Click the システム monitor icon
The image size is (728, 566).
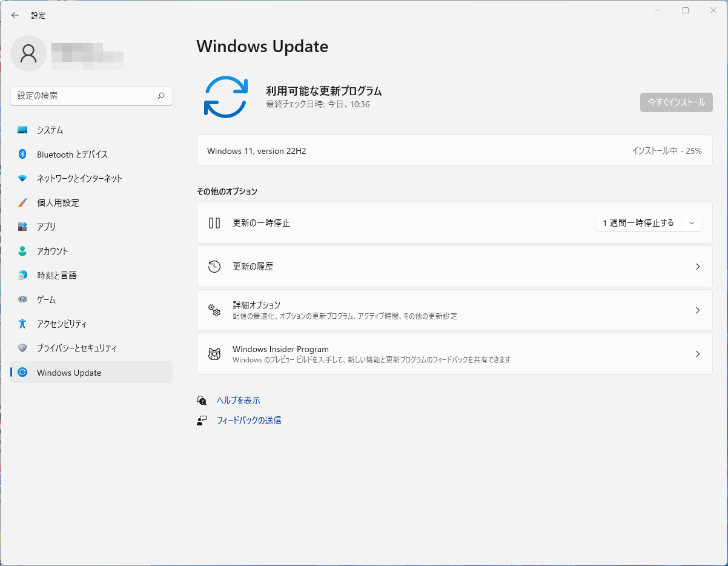point(22,130)
